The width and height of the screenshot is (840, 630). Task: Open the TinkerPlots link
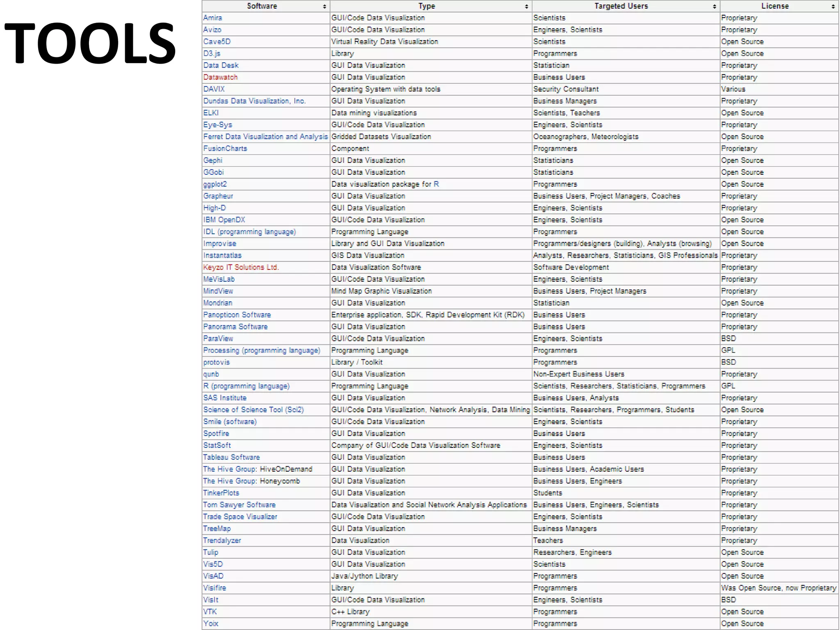coord(221,494)
